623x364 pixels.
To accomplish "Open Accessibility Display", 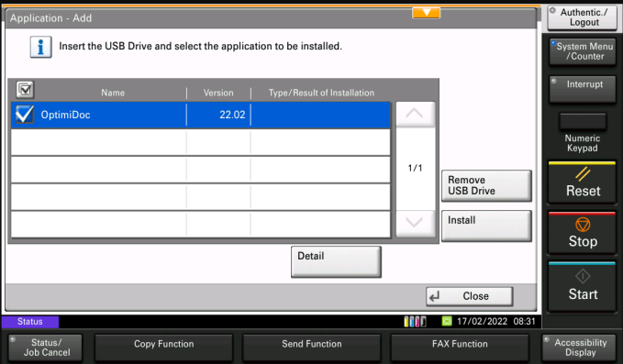I will click(x=580, y=347).
